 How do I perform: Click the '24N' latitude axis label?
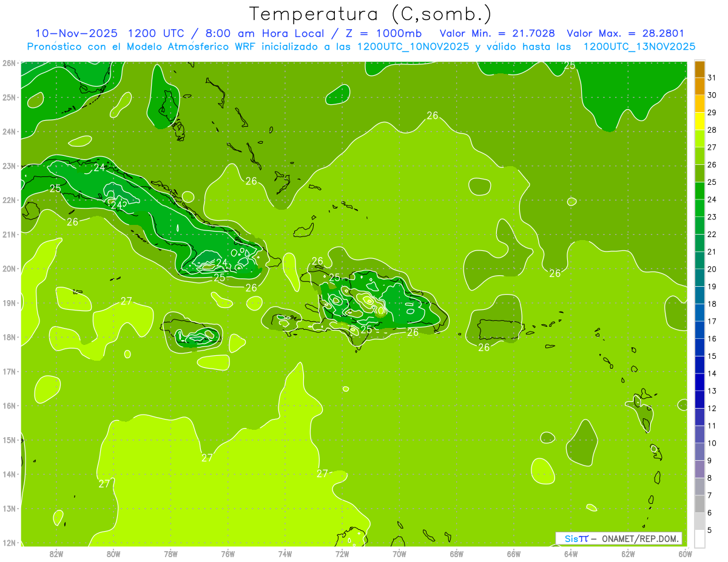[x=9, y=132]
